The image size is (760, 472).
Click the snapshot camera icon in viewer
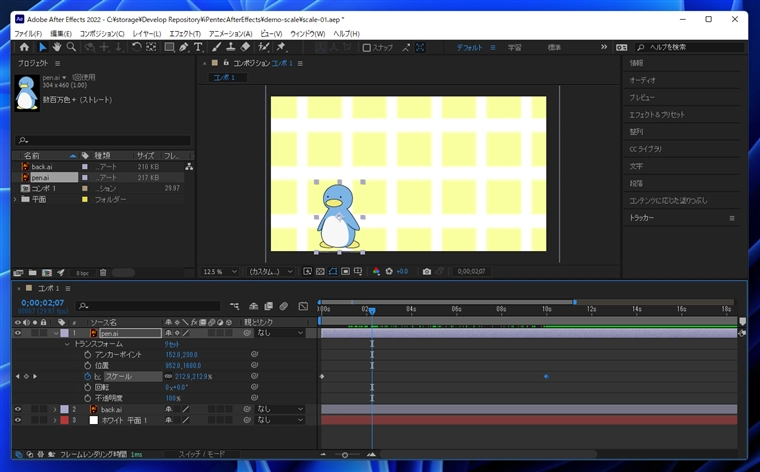pos(427,271)
